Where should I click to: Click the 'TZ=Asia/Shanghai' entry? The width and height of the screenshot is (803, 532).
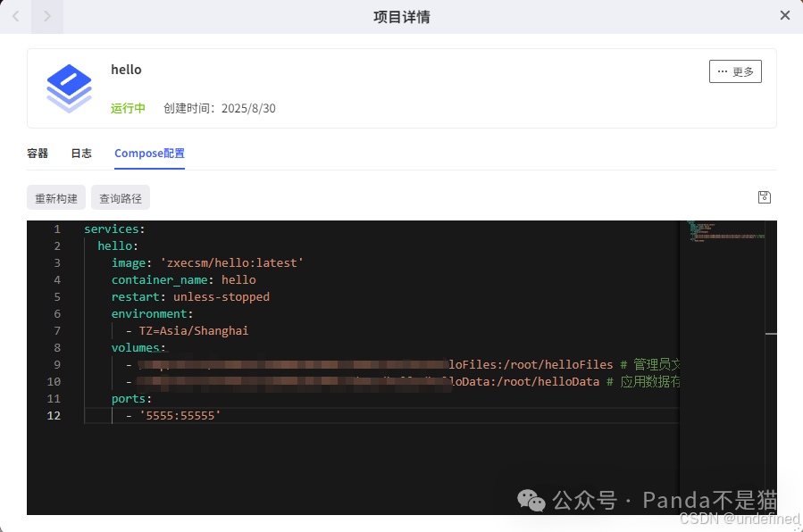194,330
